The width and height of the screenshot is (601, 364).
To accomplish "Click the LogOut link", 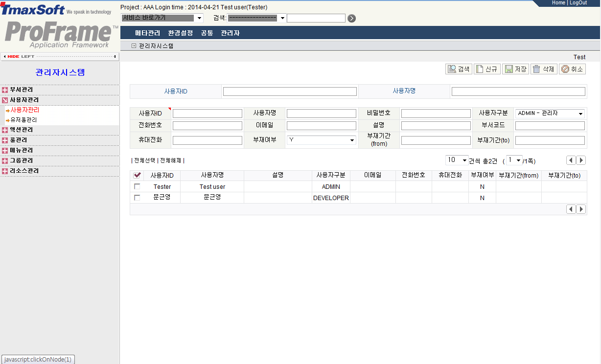I will coord(578,3).
